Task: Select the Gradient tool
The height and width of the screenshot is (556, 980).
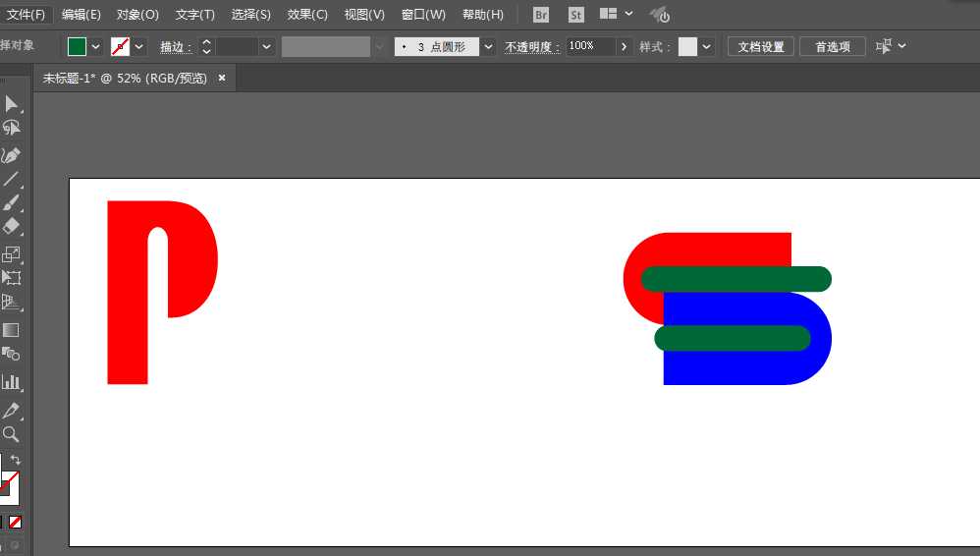Action: [12, 330]
